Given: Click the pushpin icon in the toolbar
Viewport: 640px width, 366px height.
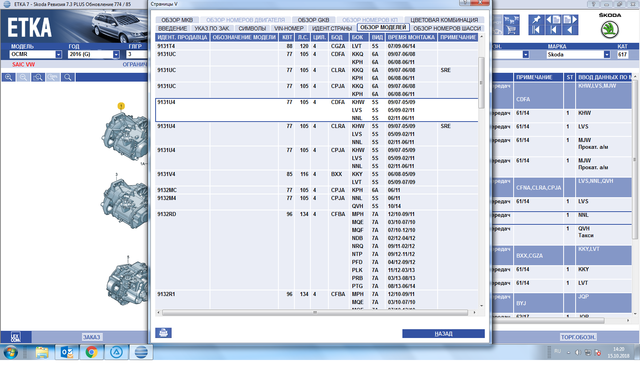Looking at the screenshot, I should (536, 20).
